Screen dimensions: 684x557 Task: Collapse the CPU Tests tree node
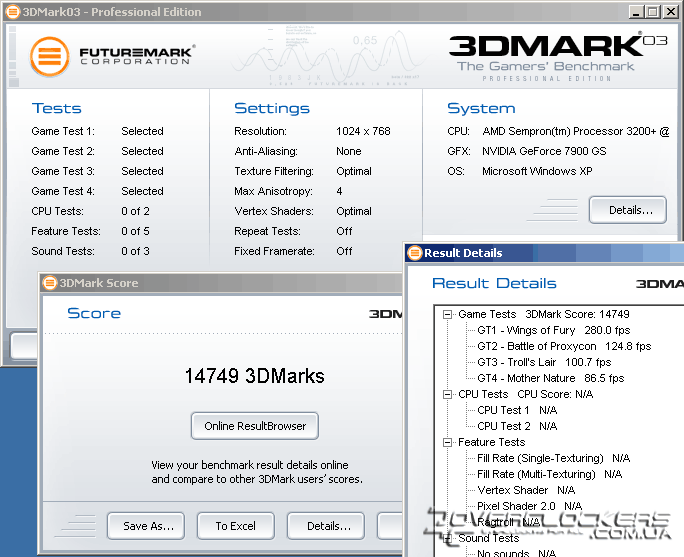447,394
